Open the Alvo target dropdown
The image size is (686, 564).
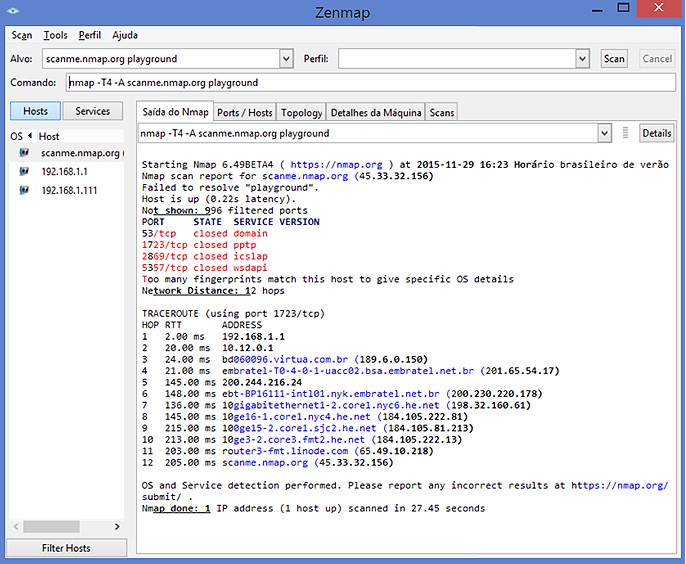tap(286, 59)
